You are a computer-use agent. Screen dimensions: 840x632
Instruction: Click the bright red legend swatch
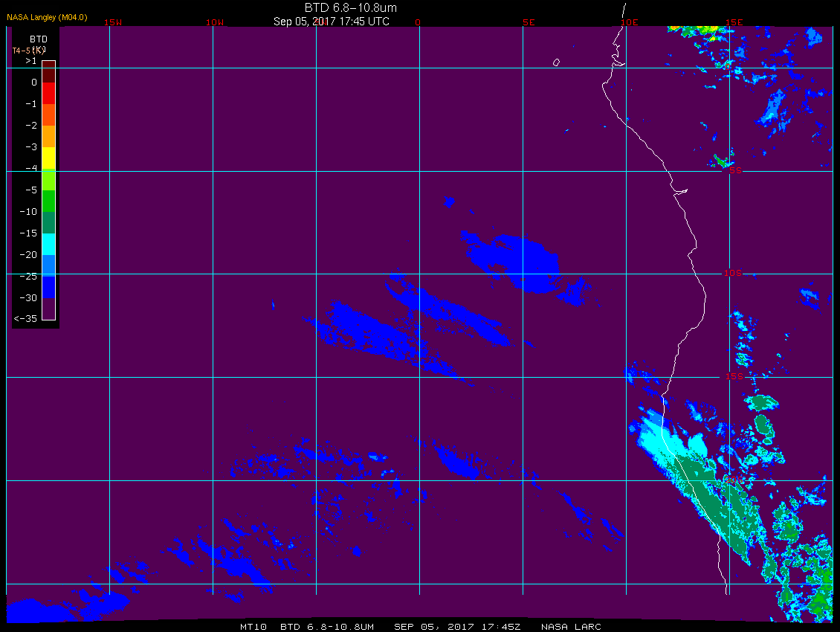pyautogui.click(x=49, y=93)
